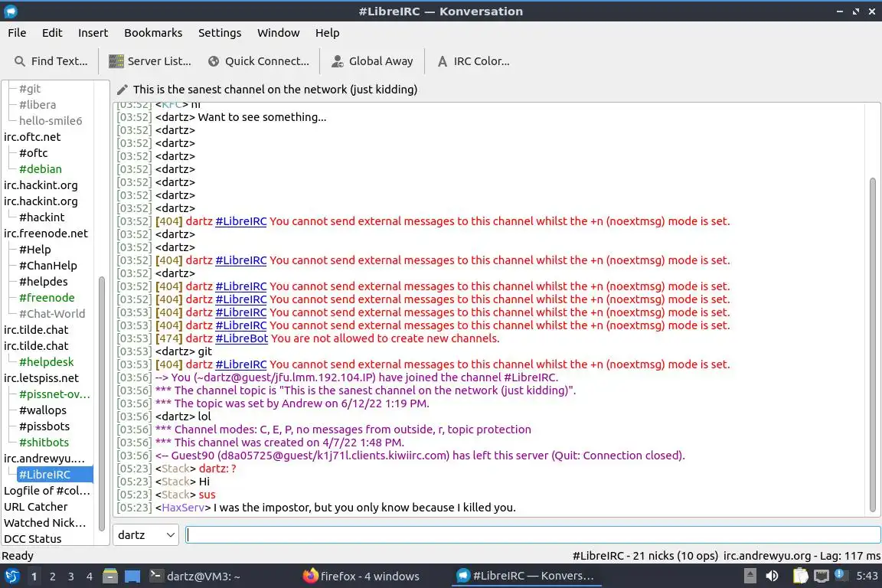Click the channel list sidebar scrollbar
Screen dimensions: 882x588
102,403
